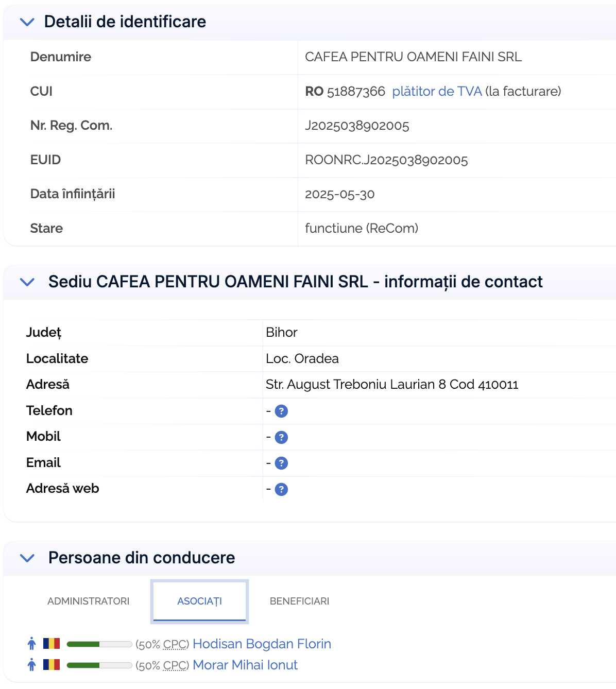Click the help icon next to Telefon
The image size is (616, 689).
point(281,411)
